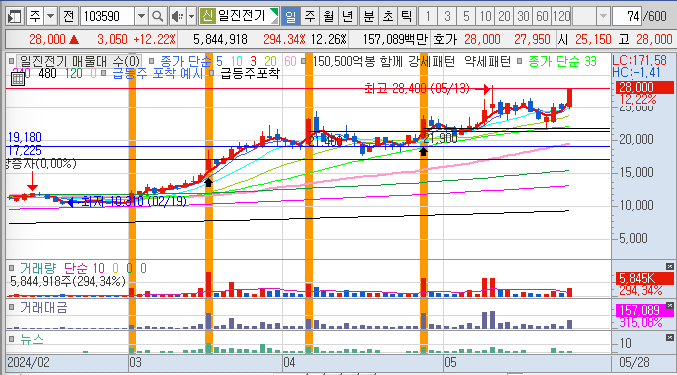Switch to the 월 monthly chart tab
This screenshot has height=375, width=677.
pos(329,16)
